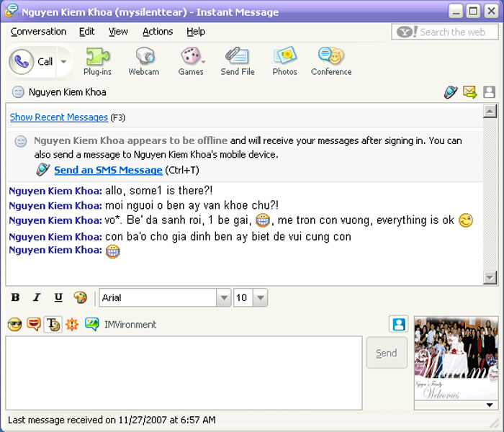
Task: Open contact details profile icon
Action: [489, 92]
